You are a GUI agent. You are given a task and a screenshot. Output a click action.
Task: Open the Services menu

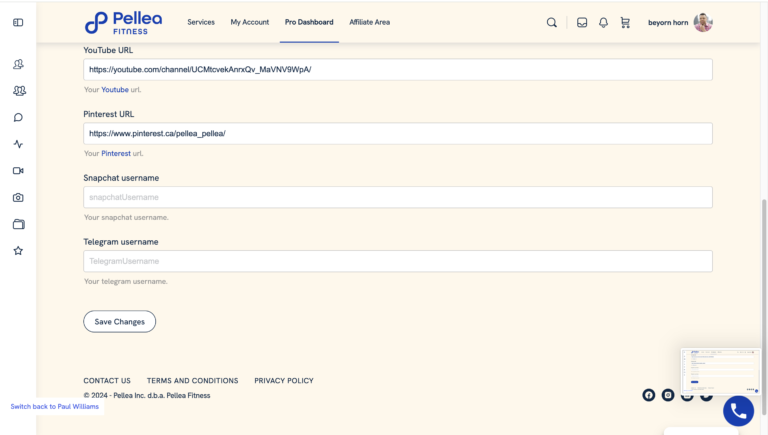201,22
